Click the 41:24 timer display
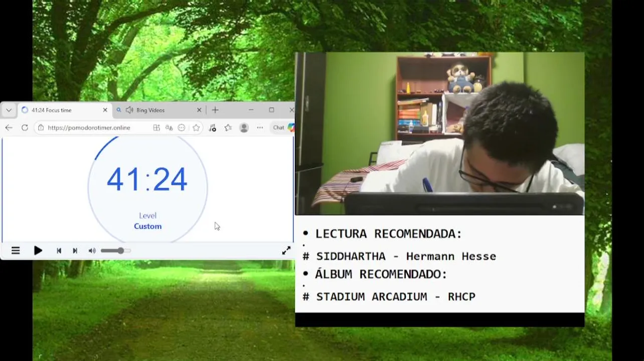 [x=147, y=179]
